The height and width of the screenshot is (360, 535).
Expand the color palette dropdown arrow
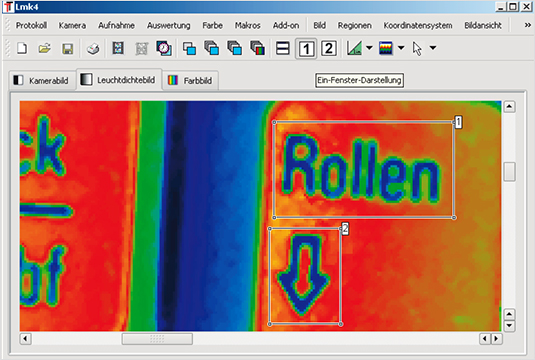[x=401, y=48]
